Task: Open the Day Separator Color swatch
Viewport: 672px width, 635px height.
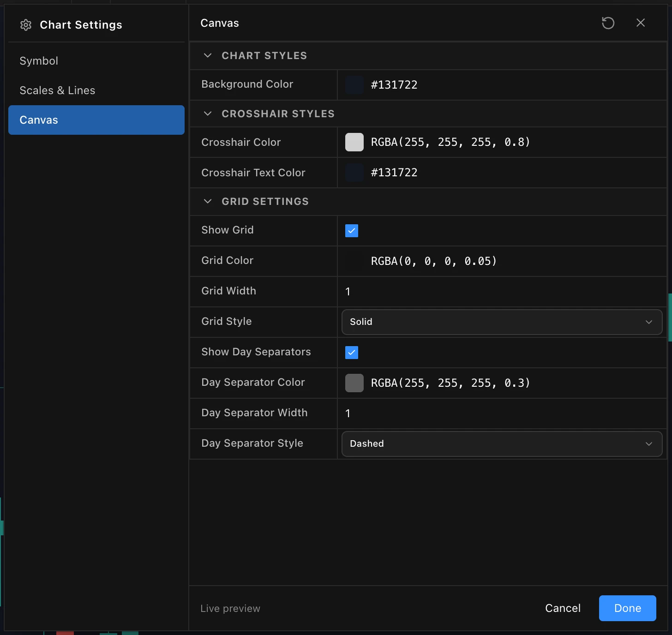Action: tap(354, 383)
